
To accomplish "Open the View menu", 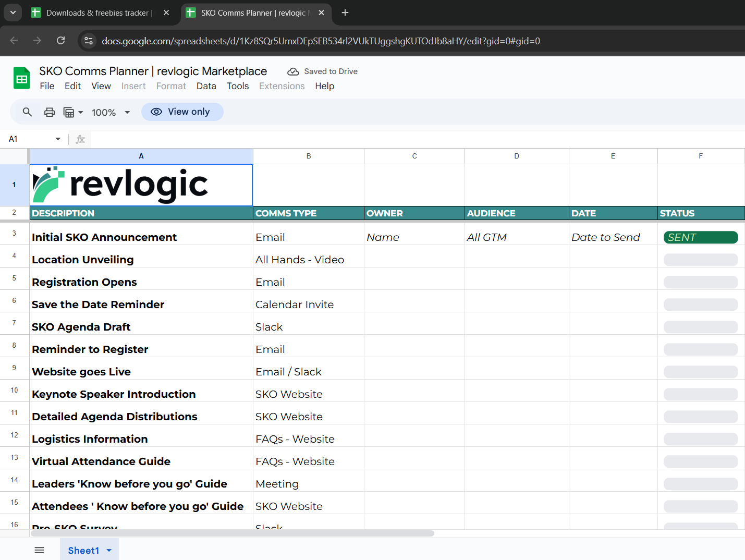I will click(101, 86).
